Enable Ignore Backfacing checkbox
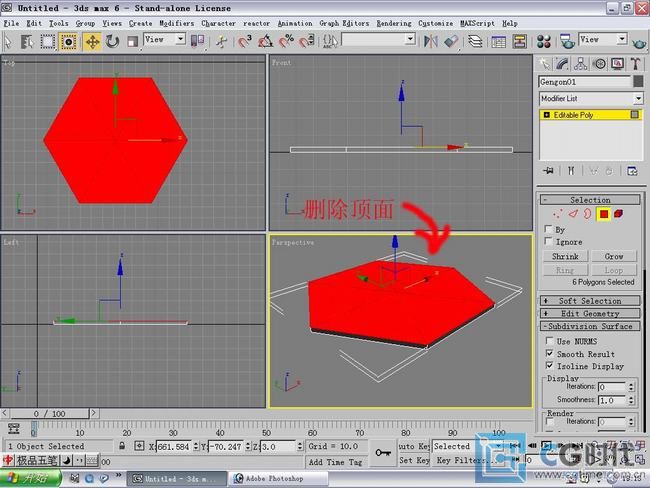Image resolution: width=650 pixels, height=488 pixels. [x=548, y=241]
